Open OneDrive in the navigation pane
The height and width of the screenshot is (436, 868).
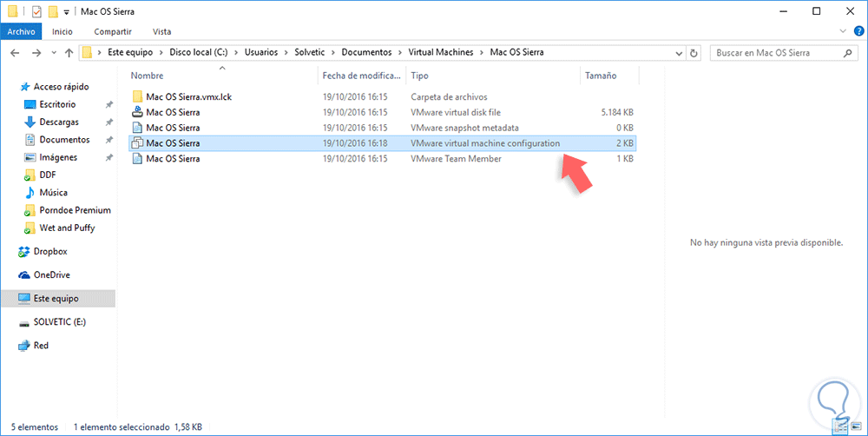click(x=51, y=275)
